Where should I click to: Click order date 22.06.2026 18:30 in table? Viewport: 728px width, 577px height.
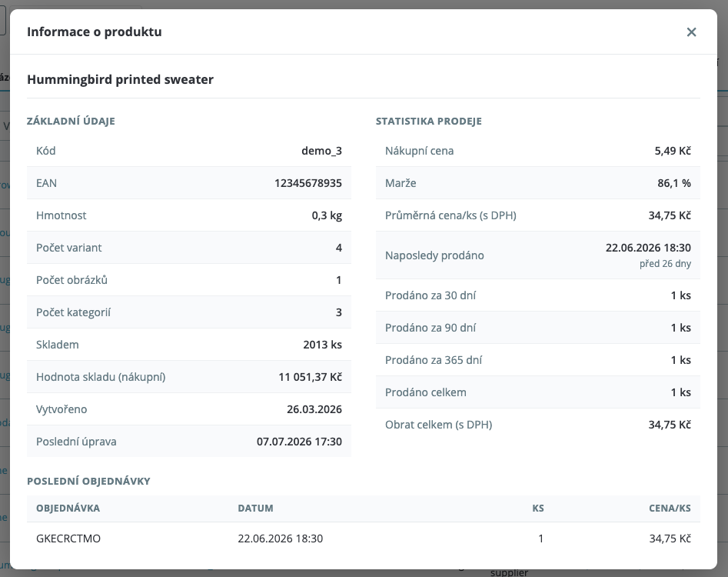(x=281, y=539)
